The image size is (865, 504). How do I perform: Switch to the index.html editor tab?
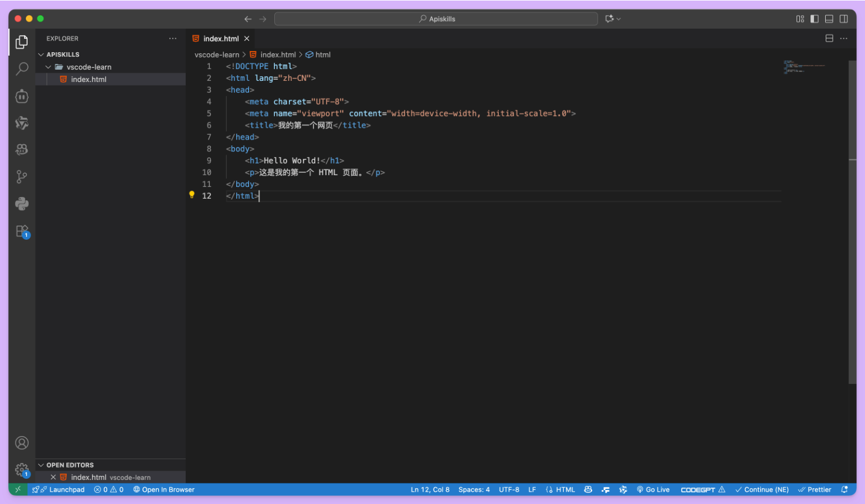[220, 38]
